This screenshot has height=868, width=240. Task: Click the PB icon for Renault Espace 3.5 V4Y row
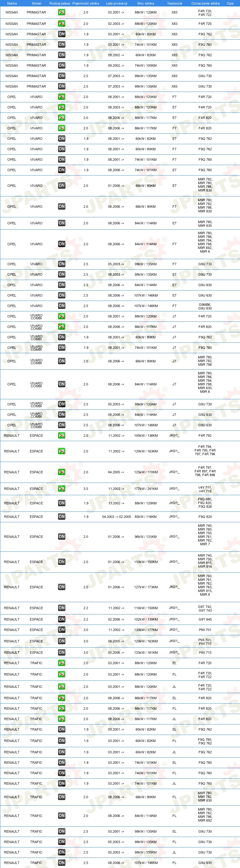[62, 489]
